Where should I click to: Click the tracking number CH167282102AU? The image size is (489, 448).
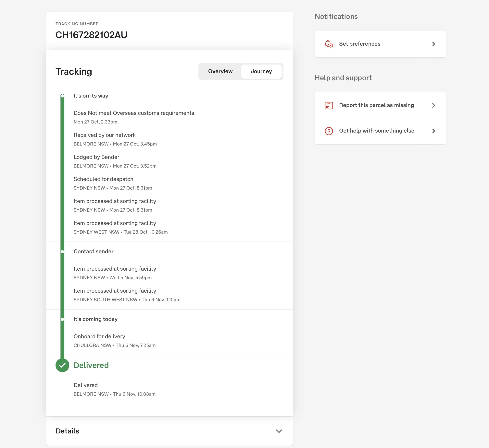pyautogui.click(x=91, y=35)
